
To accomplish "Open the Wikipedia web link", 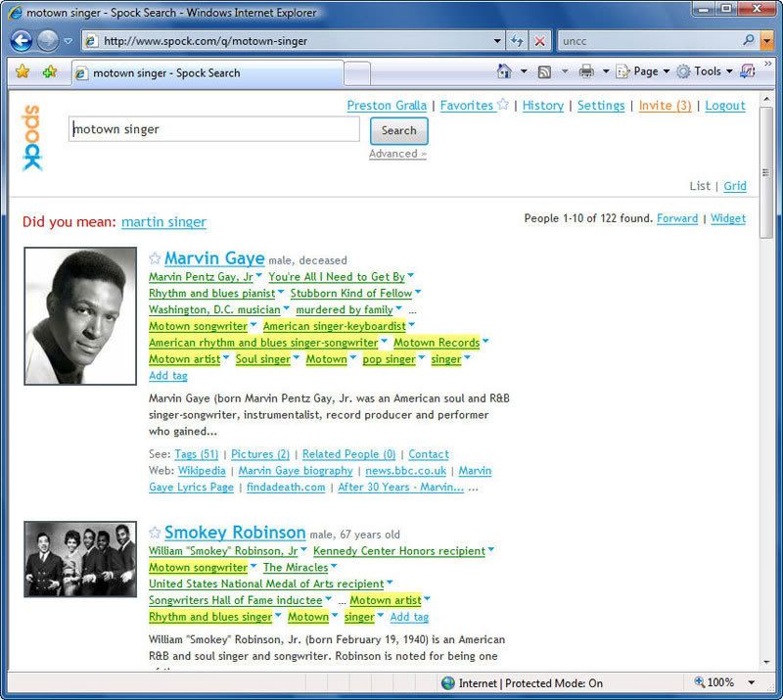I will 202,471.
